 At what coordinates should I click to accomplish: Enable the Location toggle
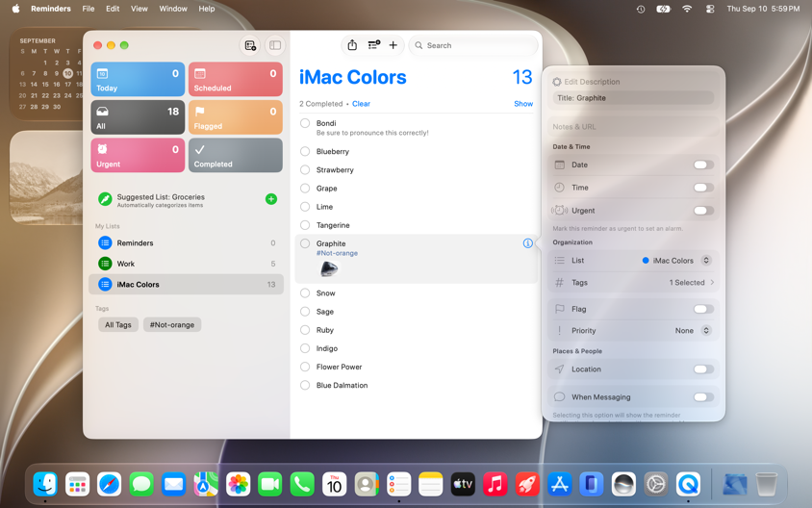(x=703, y=369)
